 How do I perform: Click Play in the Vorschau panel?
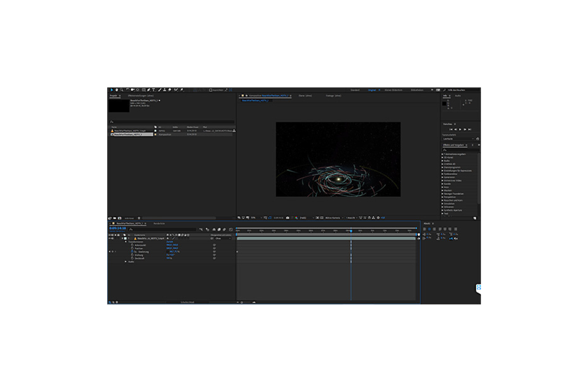[460, 130]
